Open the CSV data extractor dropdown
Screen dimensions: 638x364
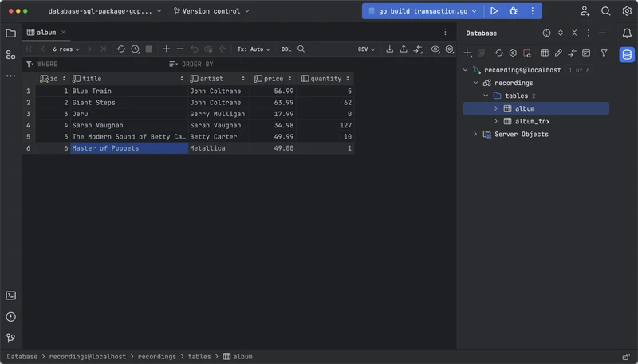(366, 49)
